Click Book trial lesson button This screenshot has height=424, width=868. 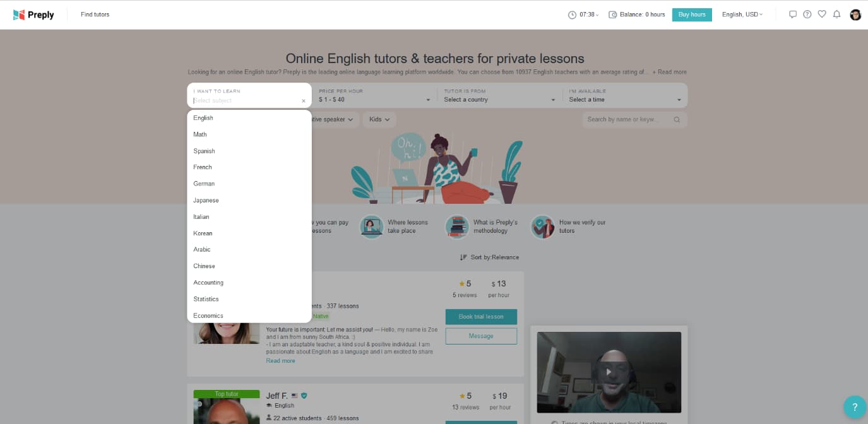tap(481, 317)
